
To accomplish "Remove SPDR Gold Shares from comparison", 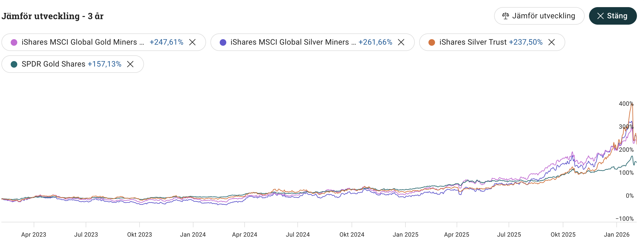I will pos(130,64).
